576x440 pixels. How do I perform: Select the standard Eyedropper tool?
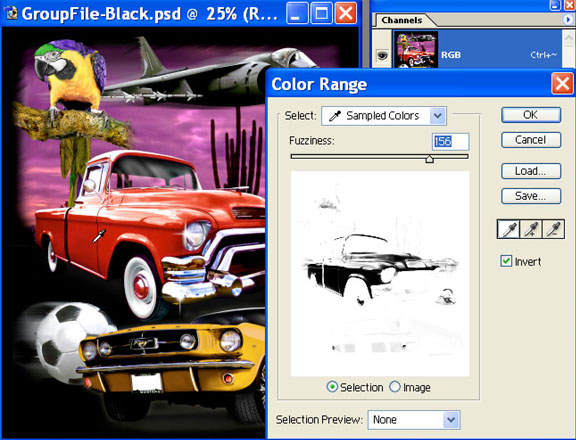pos(508,229)
